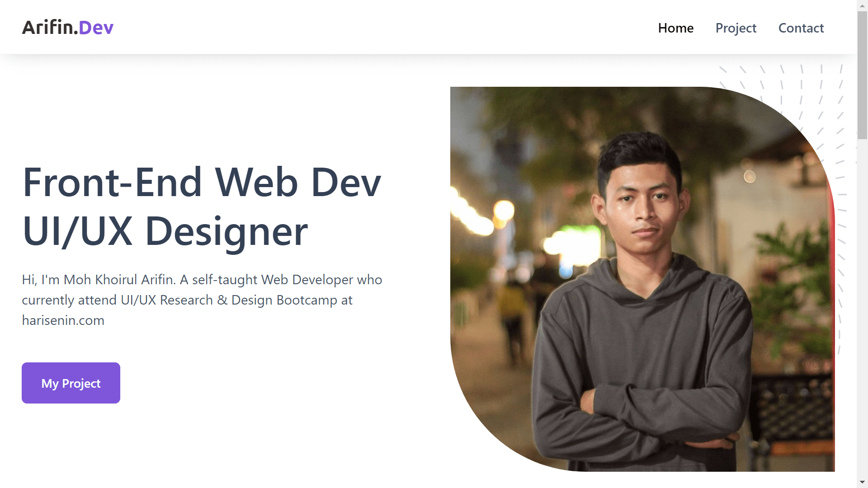Open the Home navigation item
Viewport: 868px width, 488px height.
click(675, 28)
